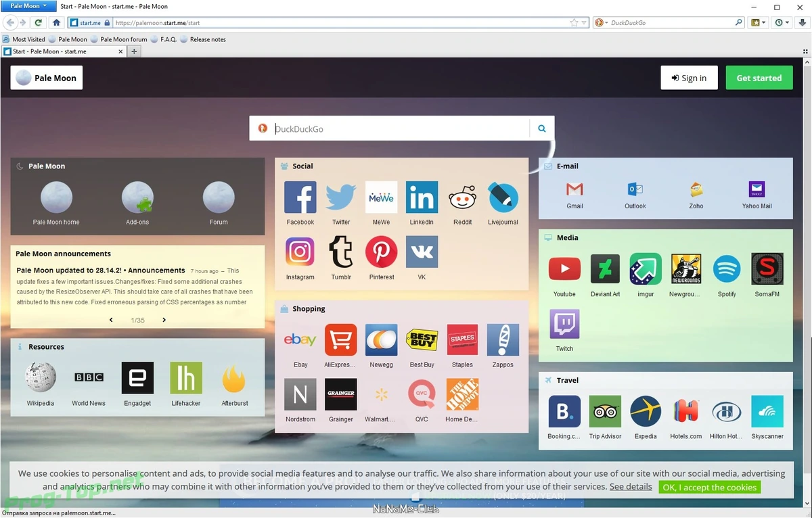Focus the toolbar DuckDuckGo search box
812x518 pixels.
[x=671, y=22]
